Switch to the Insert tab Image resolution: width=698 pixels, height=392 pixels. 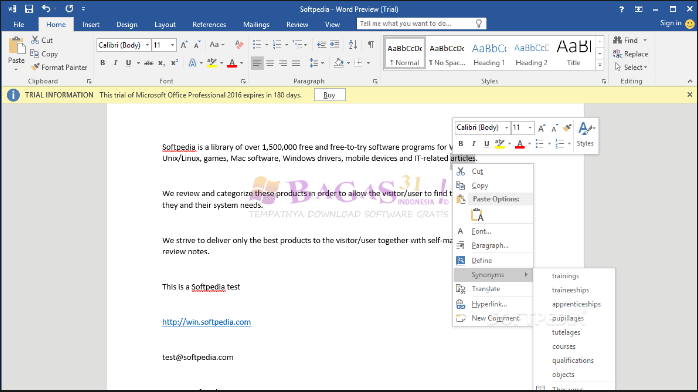tap(91, 24)
